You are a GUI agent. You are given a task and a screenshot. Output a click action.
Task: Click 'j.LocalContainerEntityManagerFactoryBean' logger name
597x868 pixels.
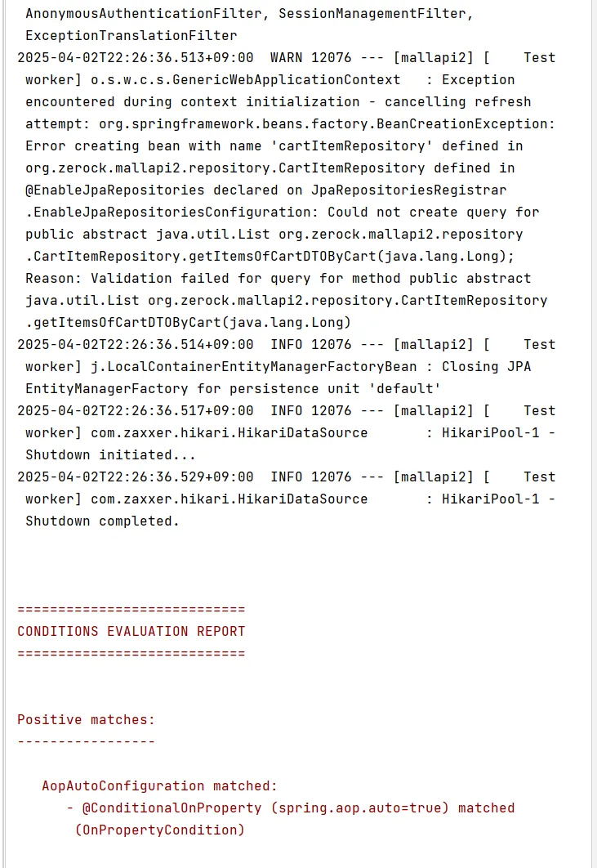pyautogui.click(x=253, y=366)
